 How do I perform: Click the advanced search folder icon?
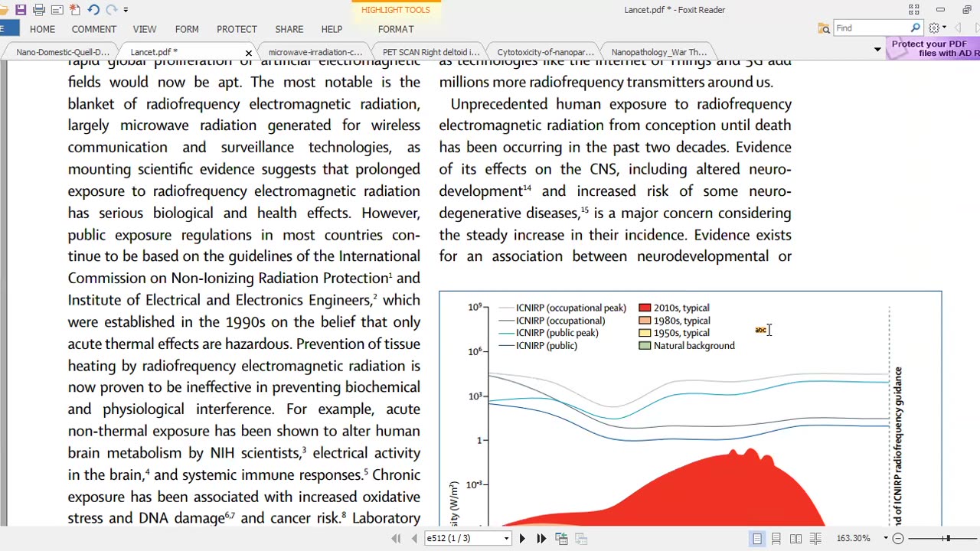click(x=824, y=28)
